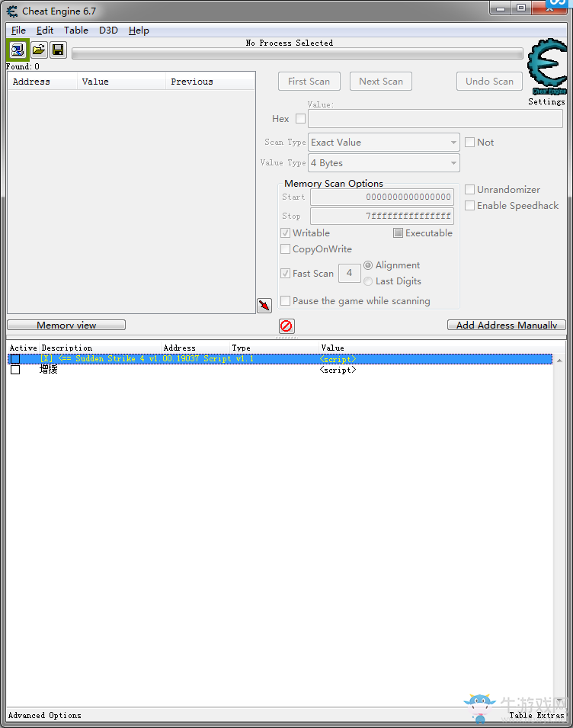Enable the Not checkbox

pos(469,142)
